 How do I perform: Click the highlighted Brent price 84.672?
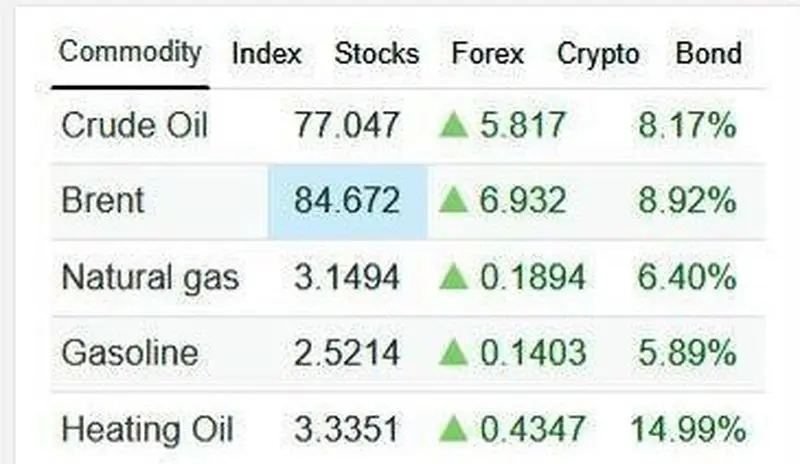(347, 201)
